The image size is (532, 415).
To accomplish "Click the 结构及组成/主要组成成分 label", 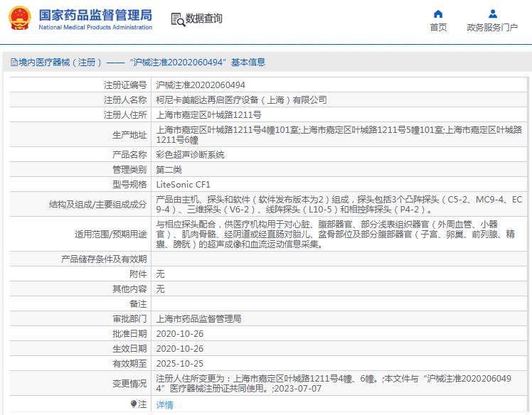I will coord(97,205).
